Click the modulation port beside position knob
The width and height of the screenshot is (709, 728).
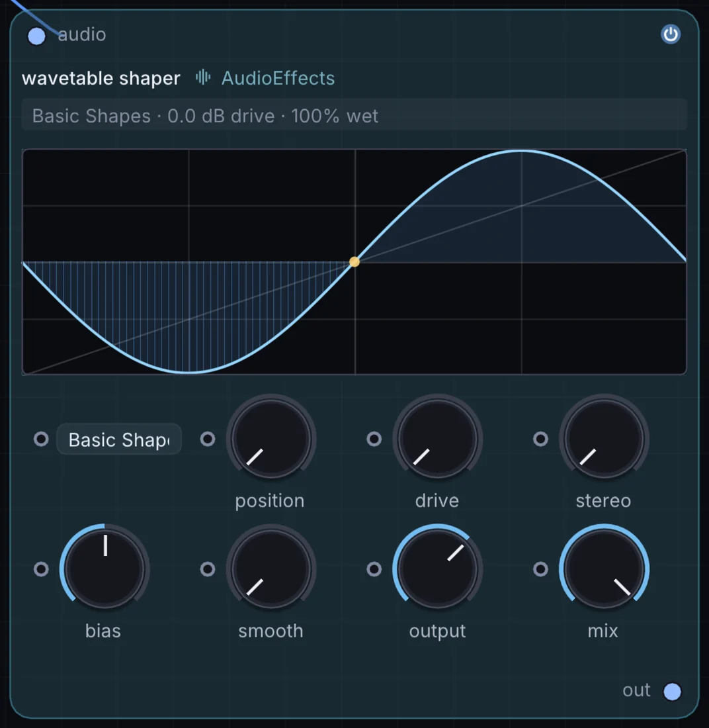pos(208,439)
